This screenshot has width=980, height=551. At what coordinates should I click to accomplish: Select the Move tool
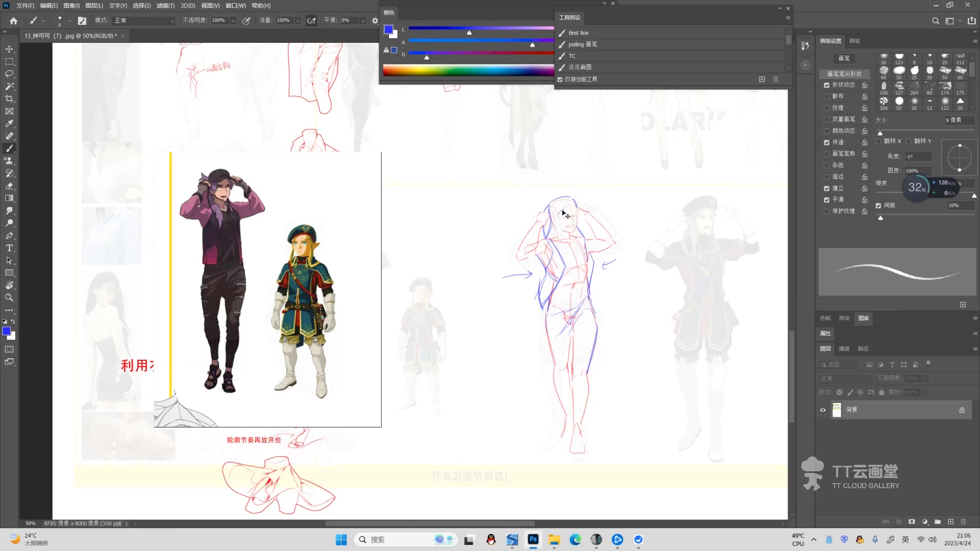coord(9,49)
